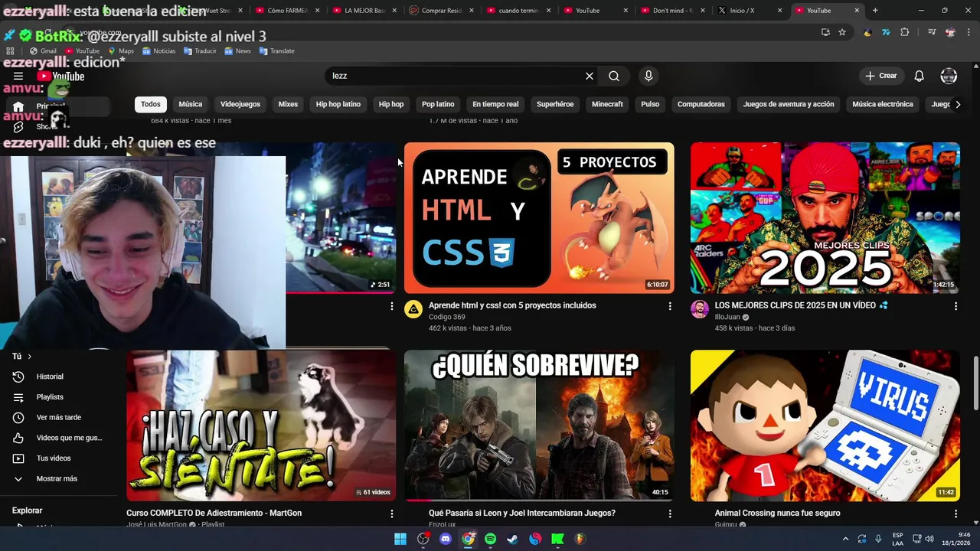Viewport: 980px width, 551px height.
Task: Open YouTube notifications bell
Action: pyautogui.click(x=920, y=76)
